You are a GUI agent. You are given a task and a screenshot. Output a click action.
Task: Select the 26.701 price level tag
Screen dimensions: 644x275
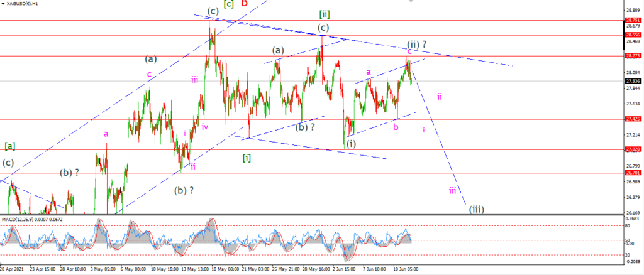tap(631, 173)
